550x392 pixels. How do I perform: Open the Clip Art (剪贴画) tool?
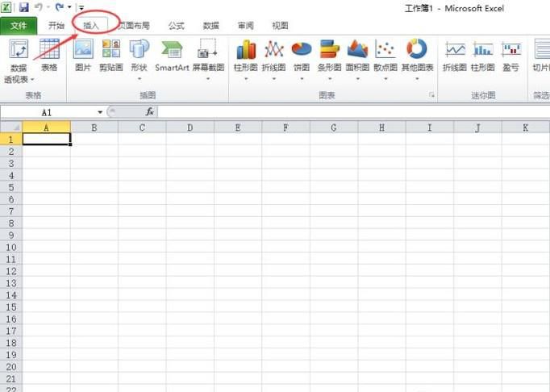(x=110, y=51)
